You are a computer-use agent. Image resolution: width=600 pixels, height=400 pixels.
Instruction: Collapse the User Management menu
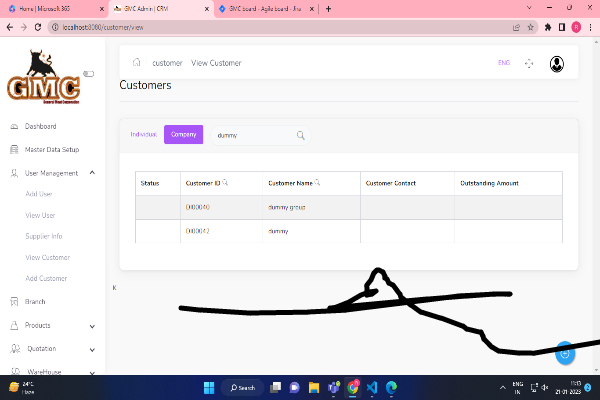point(92,173)
